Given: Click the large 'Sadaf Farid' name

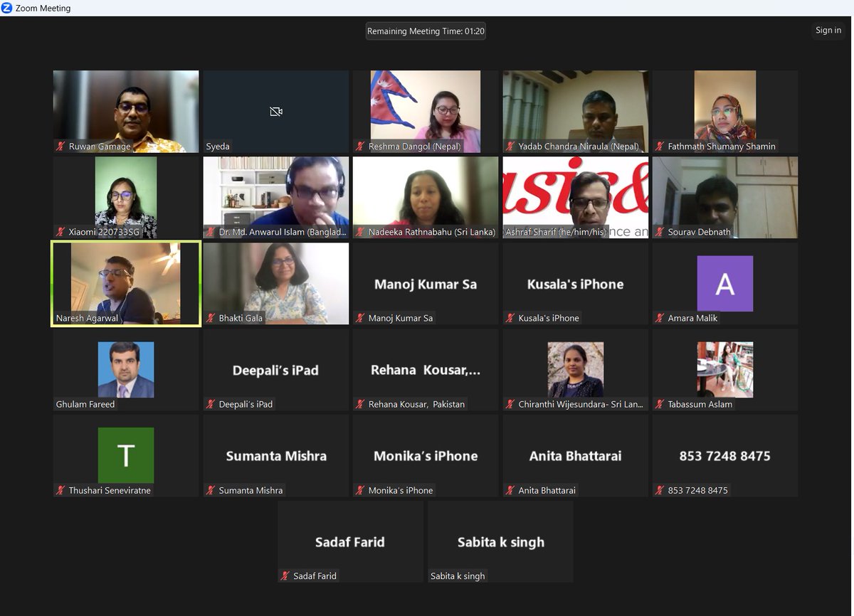Looking at the screenshot, I should tap(350, 542).
